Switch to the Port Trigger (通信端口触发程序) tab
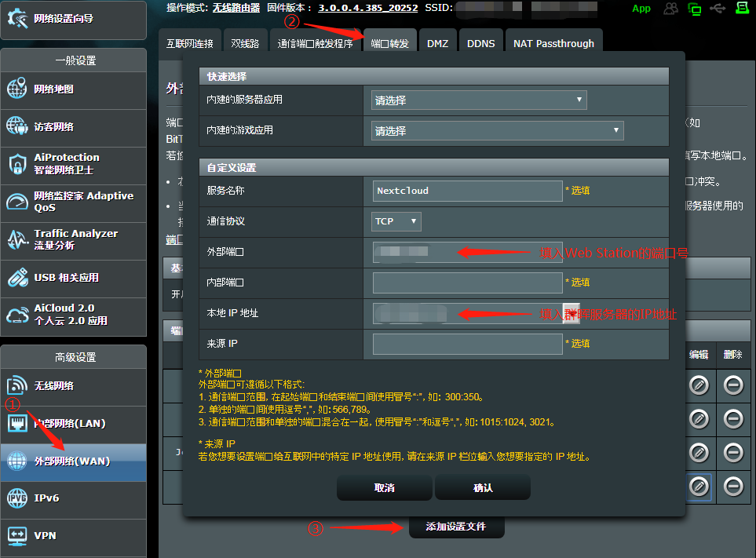 tap(315, 43)
